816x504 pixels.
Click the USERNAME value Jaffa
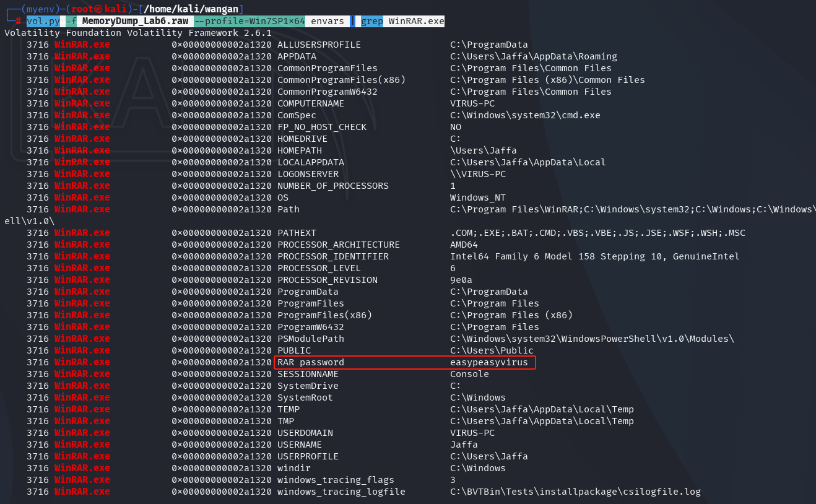pyautogui.click(x=464, y=445)
